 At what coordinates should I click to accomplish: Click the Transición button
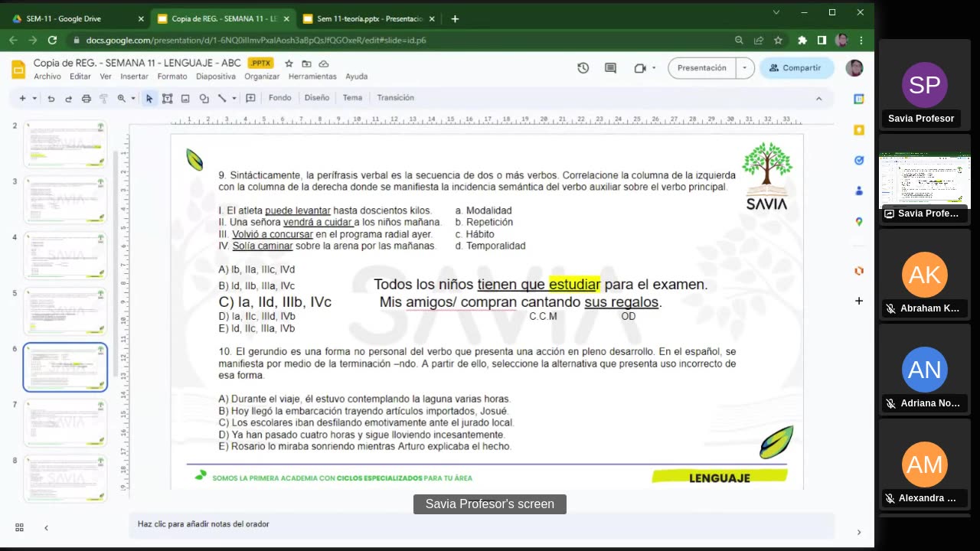pyautogui.click(x=395, y=98)
